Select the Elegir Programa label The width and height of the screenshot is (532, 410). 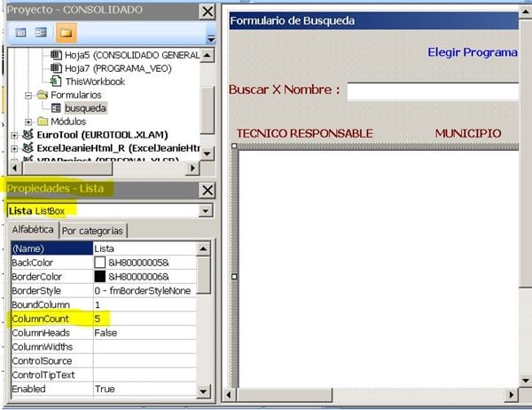473,52
